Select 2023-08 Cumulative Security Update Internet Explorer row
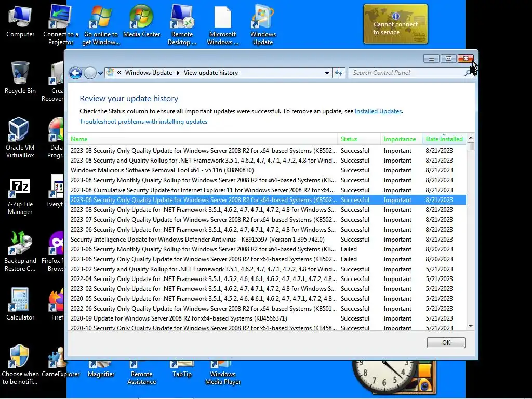Viewport: 532px width, 399px height. tap(268, 190)
